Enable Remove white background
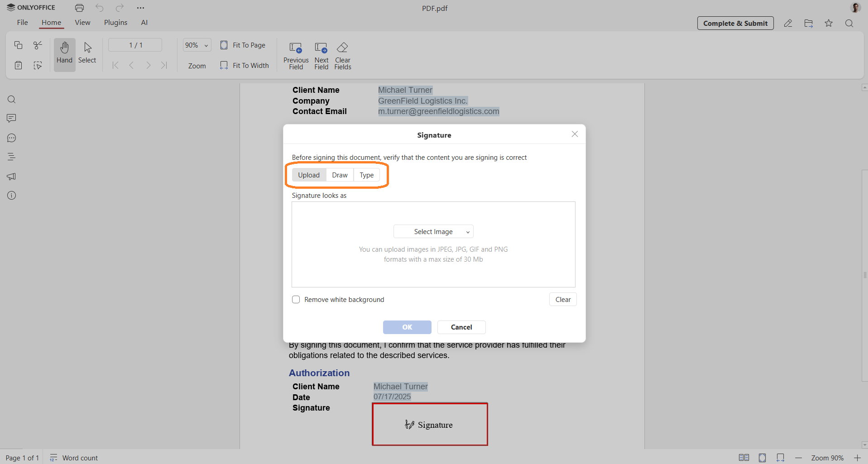Viewport: 868px width, 464px height. click(296, 299)
